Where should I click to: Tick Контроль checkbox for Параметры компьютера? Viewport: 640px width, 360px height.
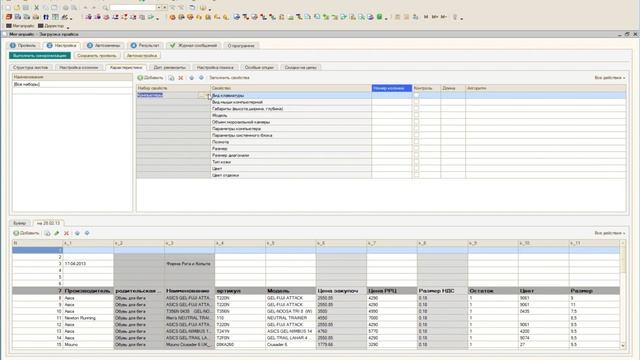(416, 129)
